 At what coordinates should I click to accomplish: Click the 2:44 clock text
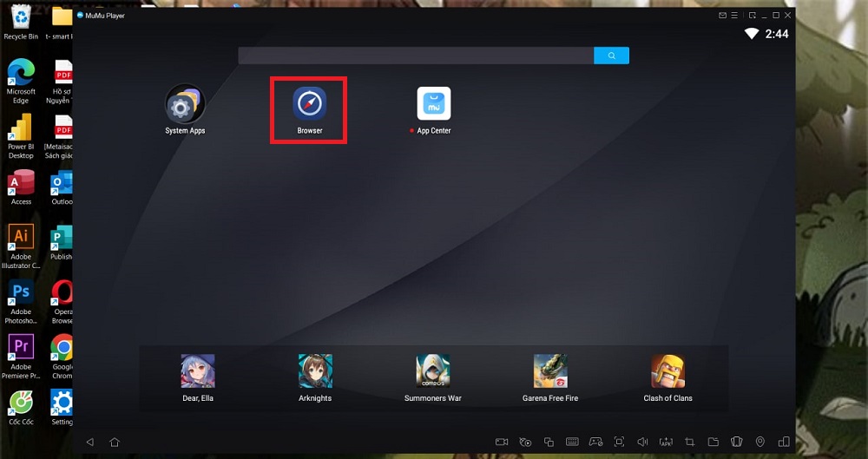(777, 34)
